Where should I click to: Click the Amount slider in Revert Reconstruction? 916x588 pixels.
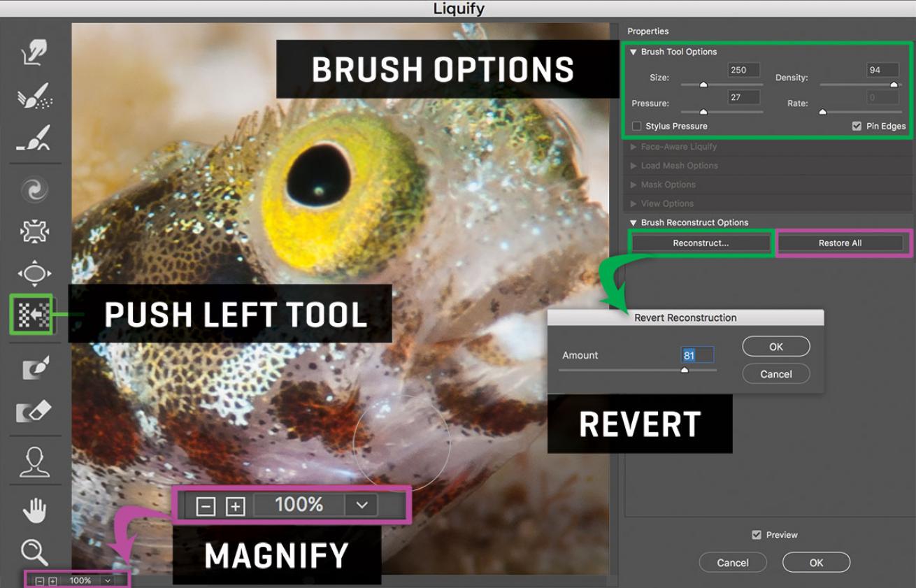(x=685, y=370)
